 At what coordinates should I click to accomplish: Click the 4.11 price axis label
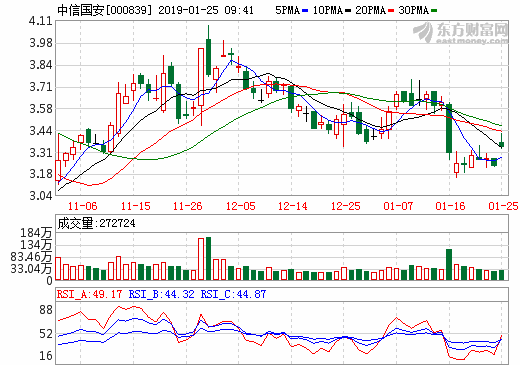(41, 21)
